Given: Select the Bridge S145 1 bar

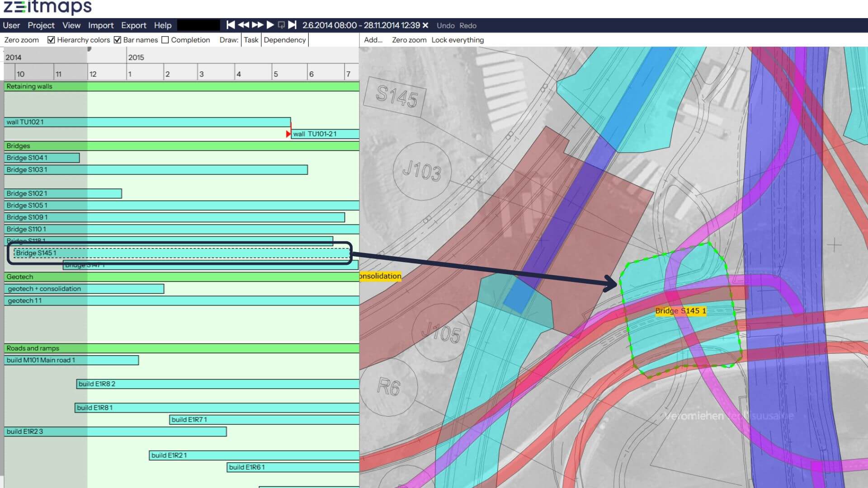Looking at the screenshot, I should coord(182,253).
